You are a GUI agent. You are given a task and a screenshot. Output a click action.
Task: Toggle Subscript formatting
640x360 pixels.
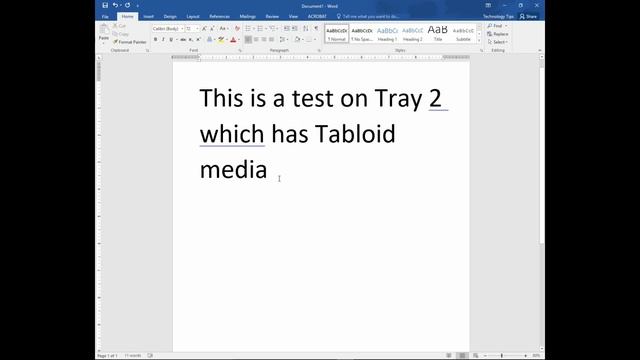191,40
